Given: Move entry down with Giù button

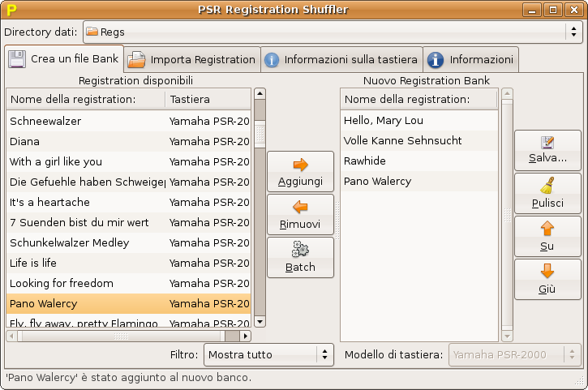Looking at the screenshot, I should tap(547, 279).
